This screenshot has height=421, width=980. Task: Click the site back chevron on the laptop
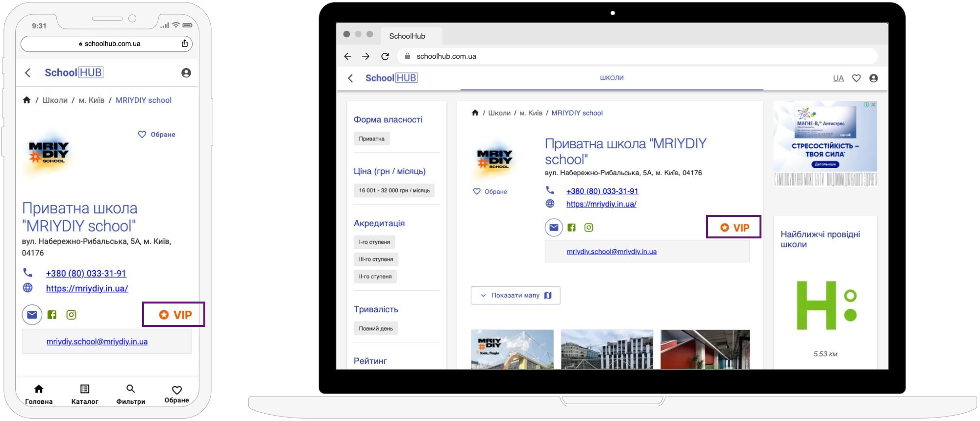point(350,78)
